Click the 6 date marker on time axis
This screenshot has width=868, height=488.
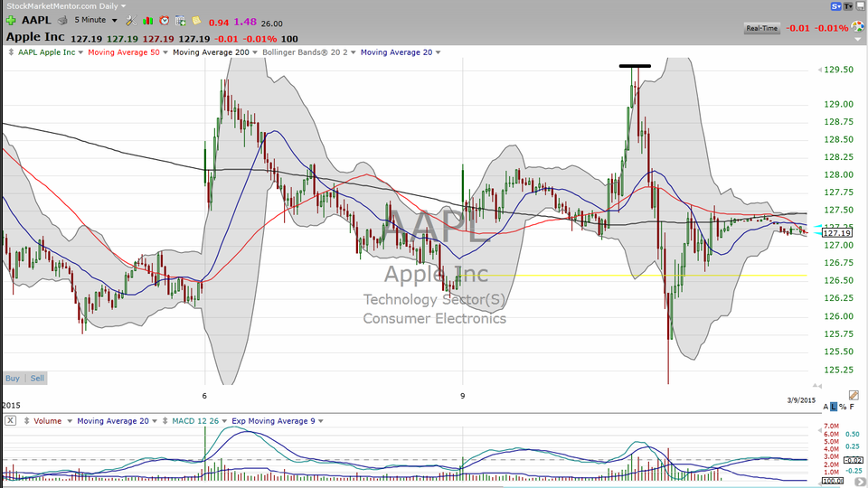pyautogui.click(x=204, y=396)
